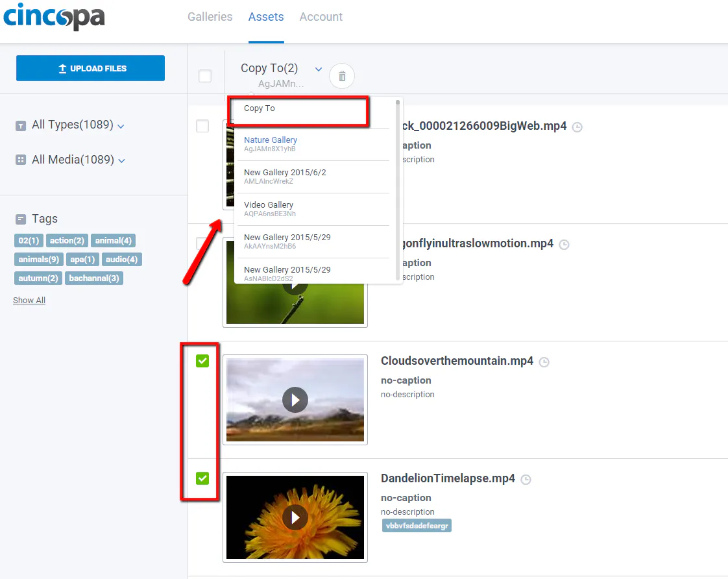Click no-description under Cloudsoverthemountain.mp4
Viewport: 728px width, 579px height.
coord(407,394)
